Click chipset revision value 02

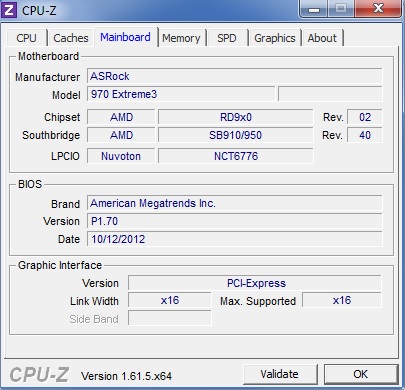(x=365, y=117)
